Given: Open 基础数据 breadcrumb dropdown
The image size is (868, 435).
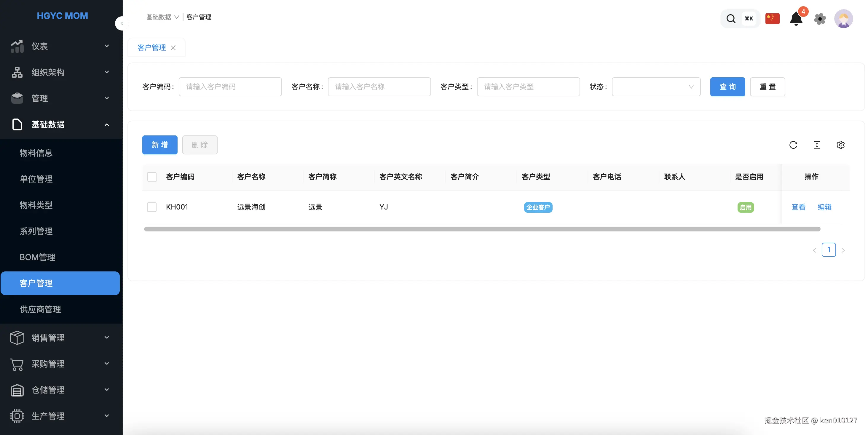Looking at the screenshot, I should pos(163,17).
